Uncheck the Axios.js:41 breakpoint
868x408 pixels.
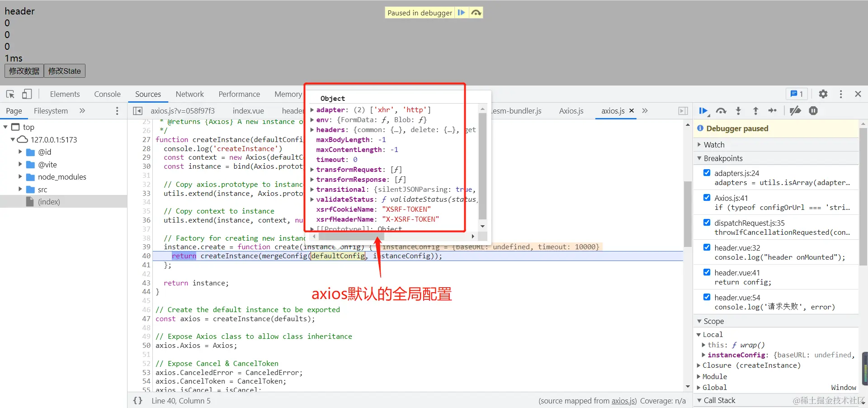tap(707, 198)
